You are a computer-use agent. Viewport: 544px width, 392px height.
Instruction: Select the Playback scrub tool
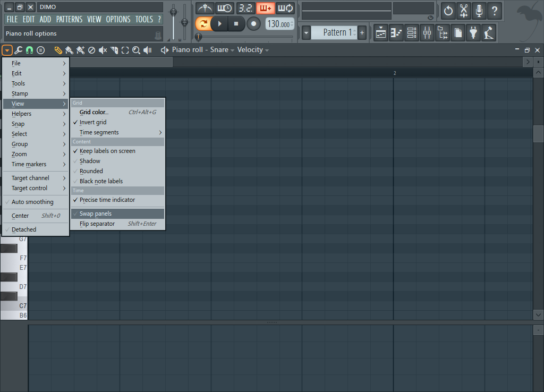tap(148, 50)
